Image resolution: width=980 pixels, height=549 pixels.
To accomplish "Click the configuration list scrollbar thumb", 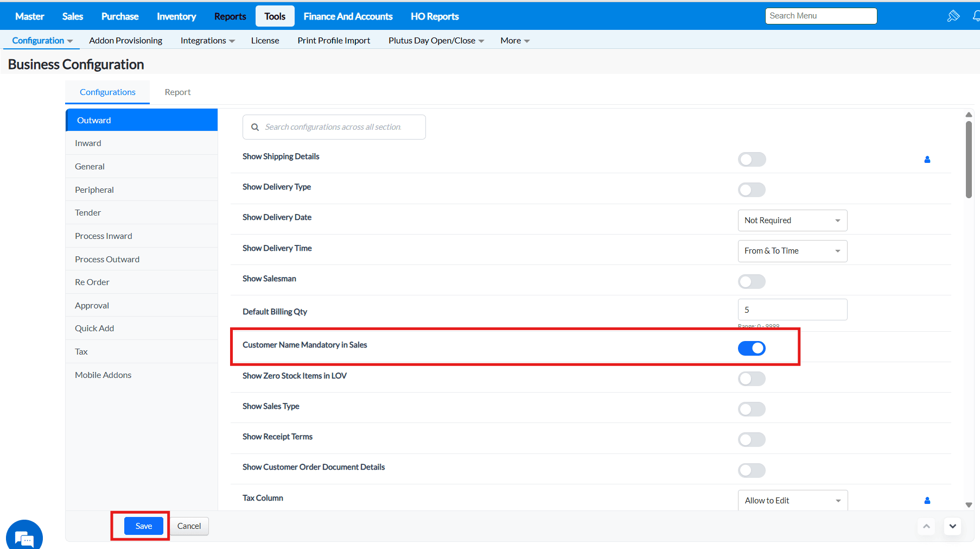I will pyautogui.click(x=969, y=160).
